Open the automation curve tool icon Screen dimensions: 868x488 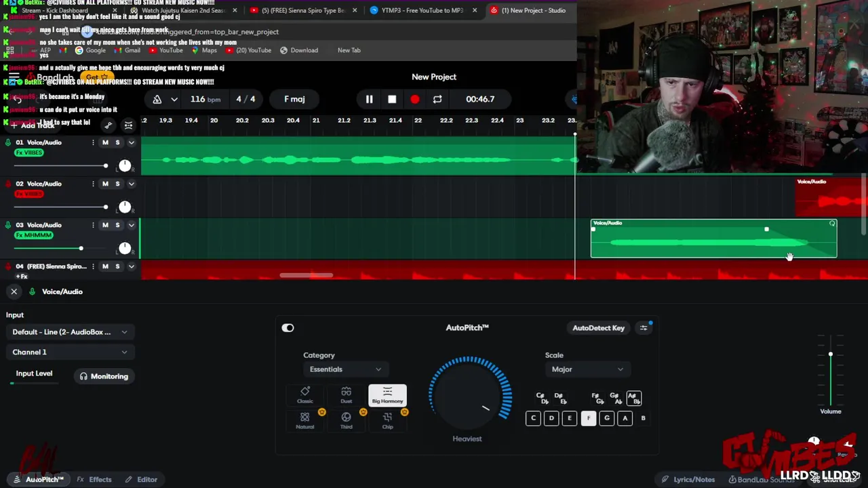click(x=108, y=125)
